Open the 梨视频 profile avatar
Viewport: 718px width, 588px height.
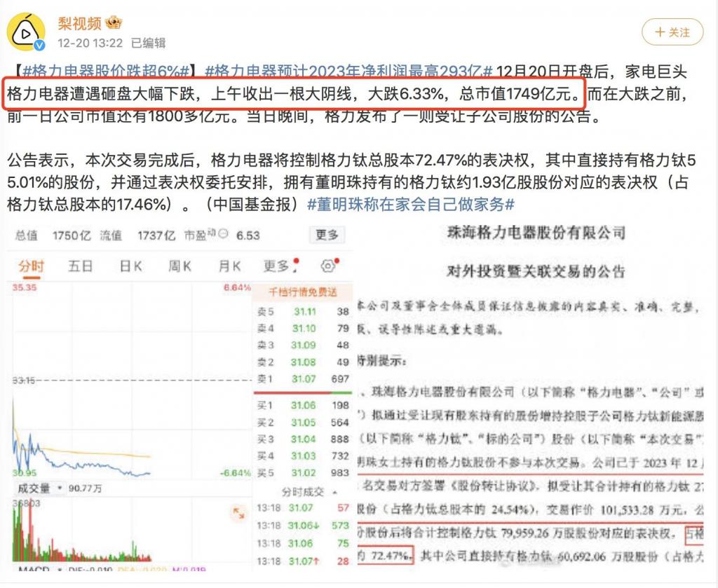26,32
